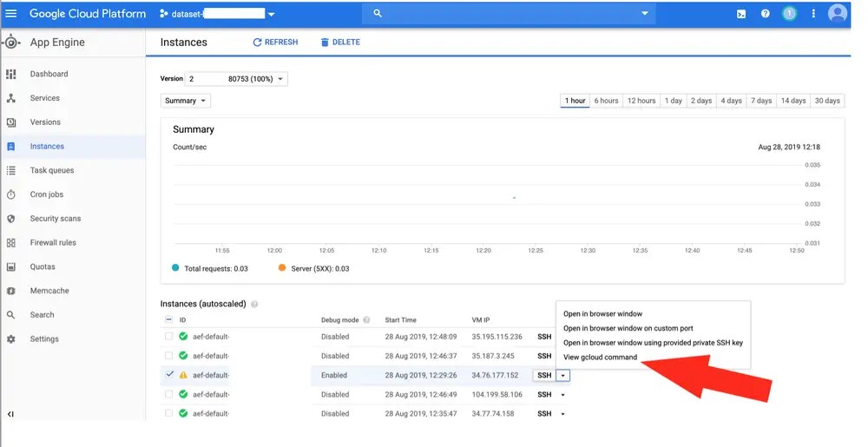This screenshot has width=868, height=447.
Task: Check the instance with IP 35.195.115.236
Action: coord(169,337)
